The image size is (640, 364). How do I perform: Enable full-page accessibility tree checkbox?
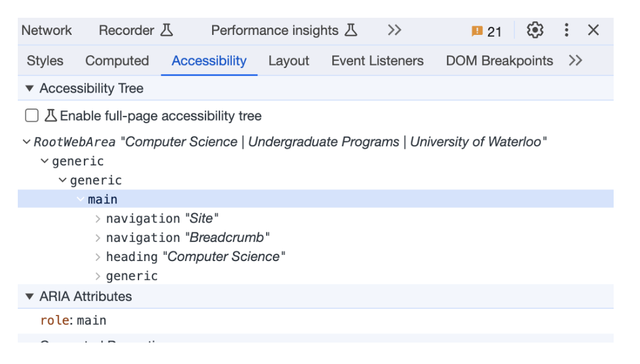[x=32, y=116]
